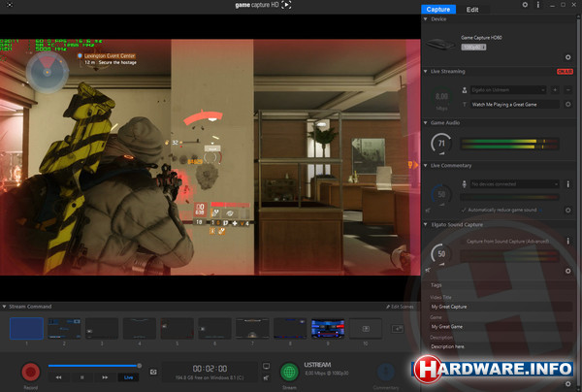The image size is (582, 392).
Task: Collapse the Game Audio section
Action: click(426, 122)
